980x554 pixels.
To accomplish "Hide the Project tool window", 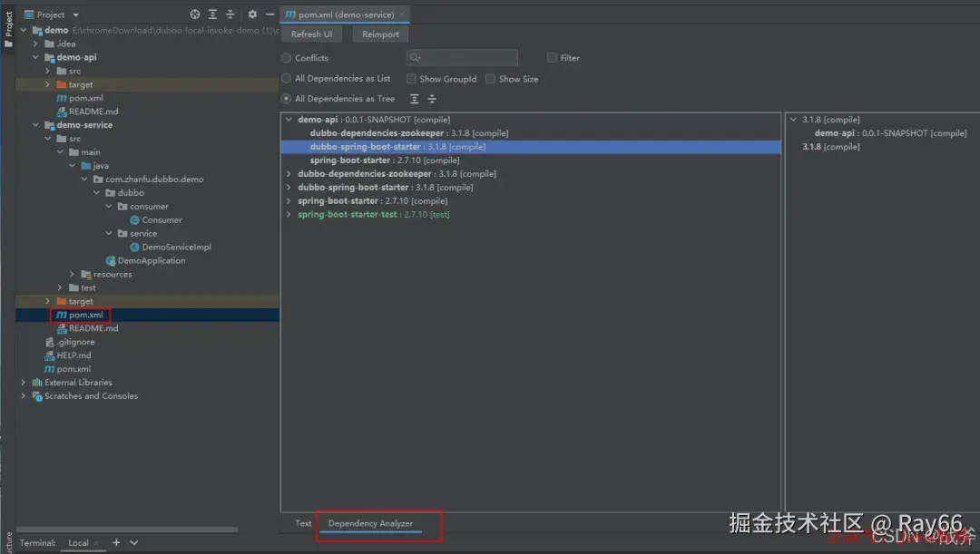I will pos(270,15).
